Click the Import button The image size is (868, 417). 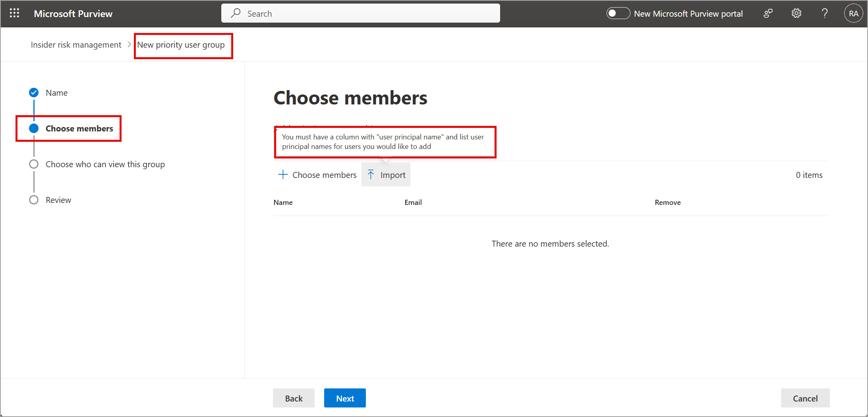click(386, 175)
